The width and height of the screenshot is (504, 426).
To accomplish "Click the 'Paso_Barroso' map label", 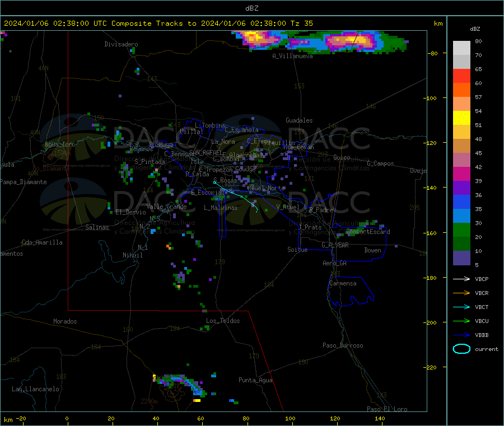I will pos(343,345).
